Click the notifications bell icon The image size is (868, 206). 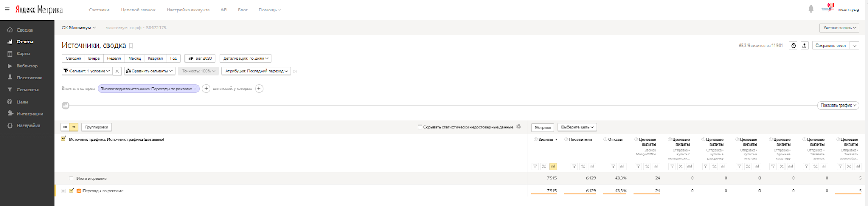(811, 9)
